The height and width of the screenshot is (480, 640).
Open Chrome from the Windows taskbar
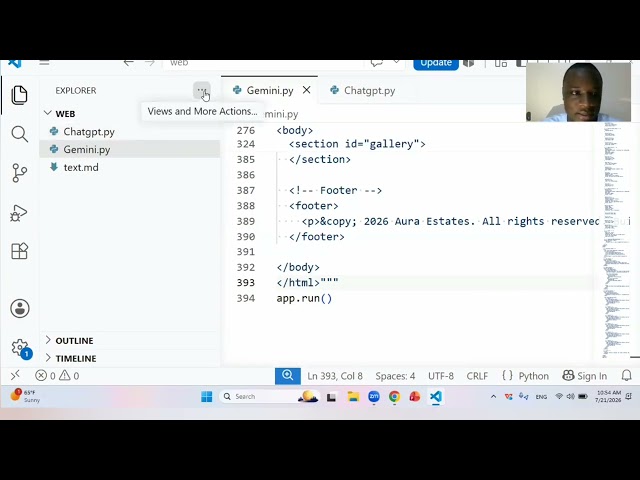point(394,397)
